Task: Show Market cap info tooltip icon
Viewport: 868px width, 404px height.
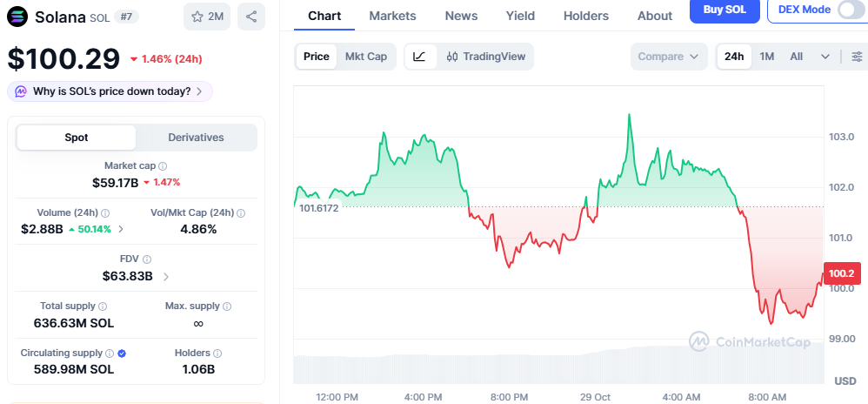Action: tap(163, 166)
